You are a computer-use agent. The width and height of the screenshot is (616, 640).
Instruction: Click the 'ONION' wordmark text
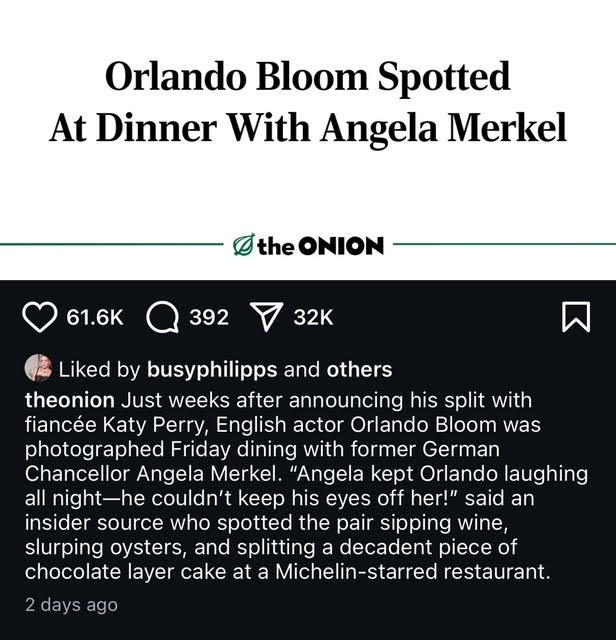[x=341, y=244]
